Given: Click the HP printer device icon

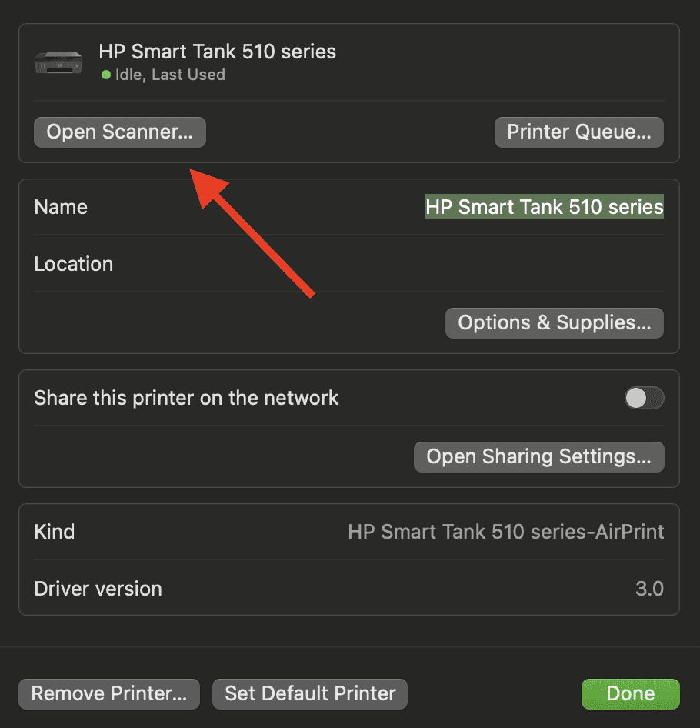Looking at the screenshot, I should (58, 63).
